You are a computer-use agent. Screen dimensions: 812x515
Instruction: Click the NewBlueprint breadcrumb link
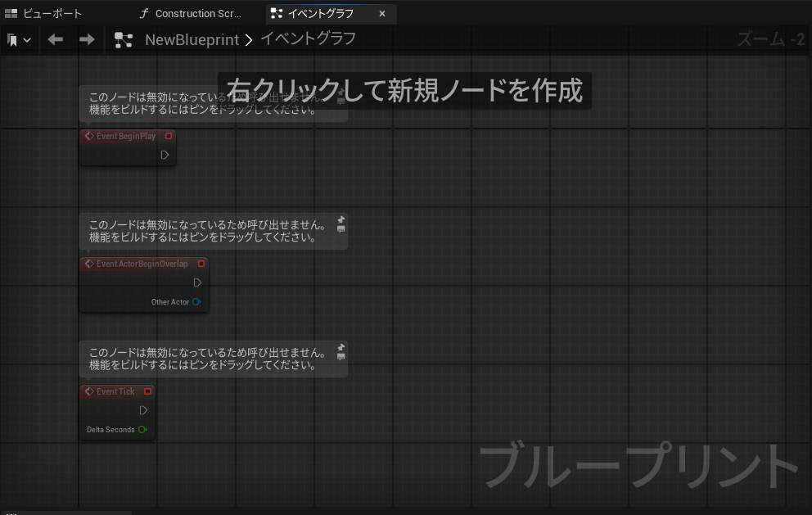coord(192,40)
